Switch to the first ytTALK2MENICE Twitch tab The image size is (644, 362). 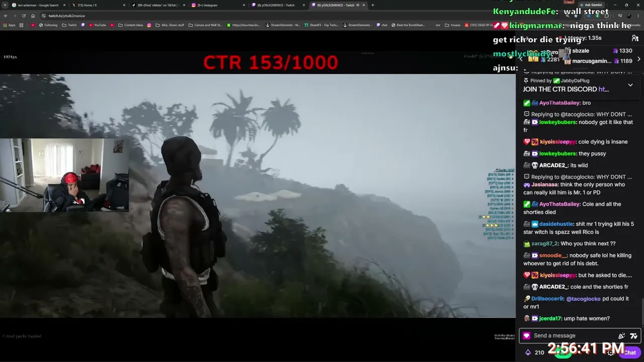(278, 5)
